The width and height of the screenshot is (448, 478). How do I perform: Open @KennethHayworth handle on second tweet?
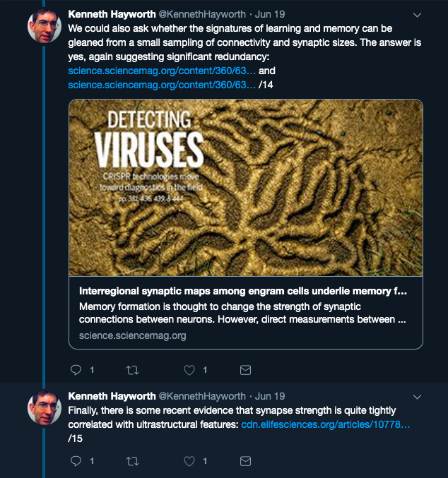pyautogui.click(x=202, y=396)
